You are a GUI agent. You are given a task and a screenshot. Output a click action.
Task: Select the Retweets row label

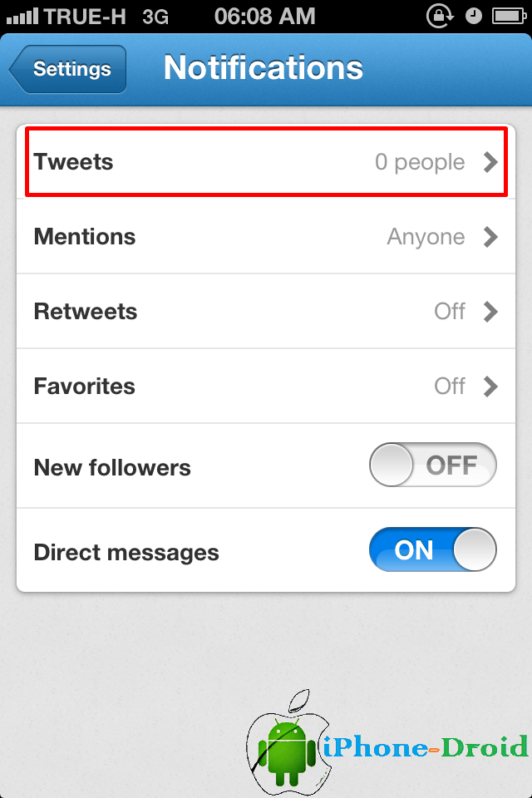[86, 312]
